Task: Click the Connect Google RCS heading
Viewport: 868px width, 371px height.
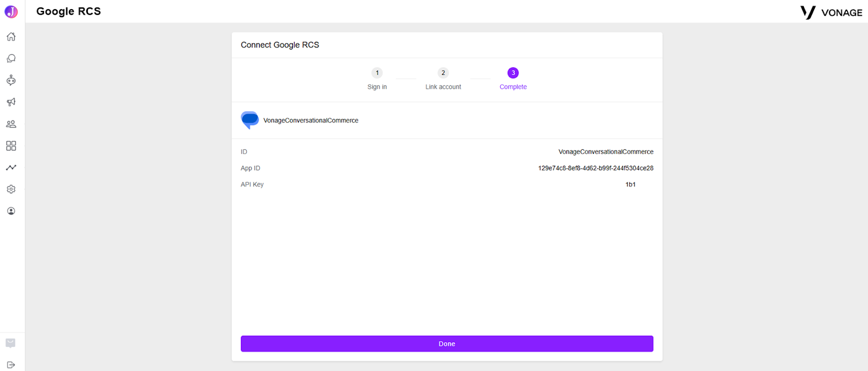Action: (280, 45)
